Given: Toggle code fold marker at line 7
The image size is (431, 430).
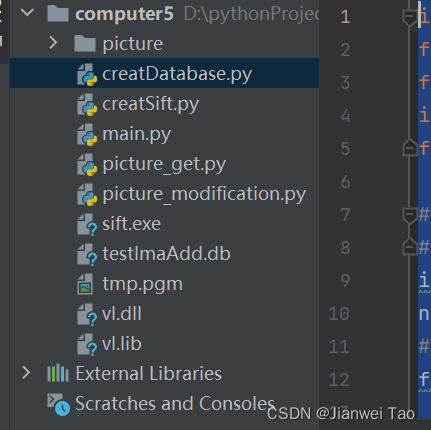Looking at the screenshot, I should (x=409, y=215).
